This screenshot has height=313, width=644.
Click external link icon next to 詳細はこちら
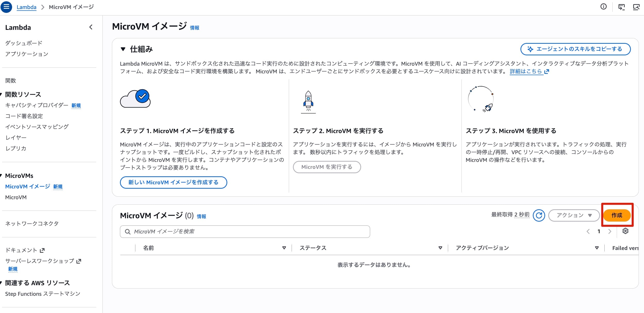(547, 72)
